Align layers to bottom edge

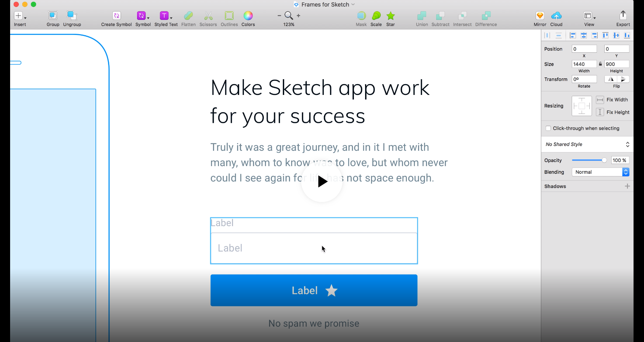pos(627,35)
